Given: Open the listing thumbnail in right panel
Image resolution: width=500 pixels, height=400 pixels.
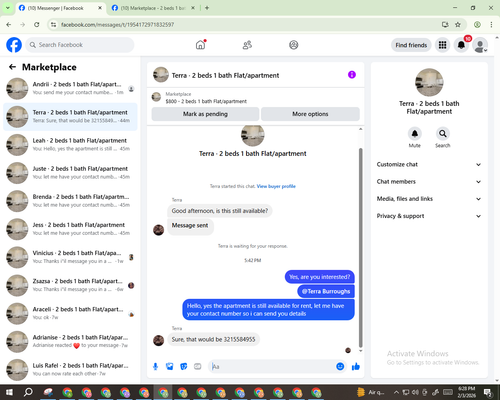Looking at the screenshot, I should click(x=429, y=82).
